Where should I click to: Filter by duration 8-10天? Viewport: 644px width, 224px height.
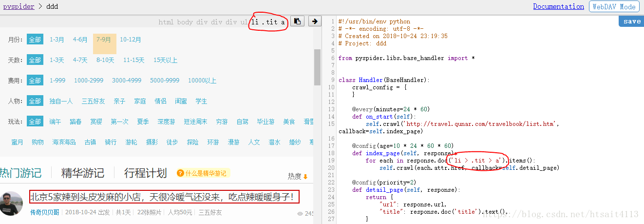(x=105, y=60)
